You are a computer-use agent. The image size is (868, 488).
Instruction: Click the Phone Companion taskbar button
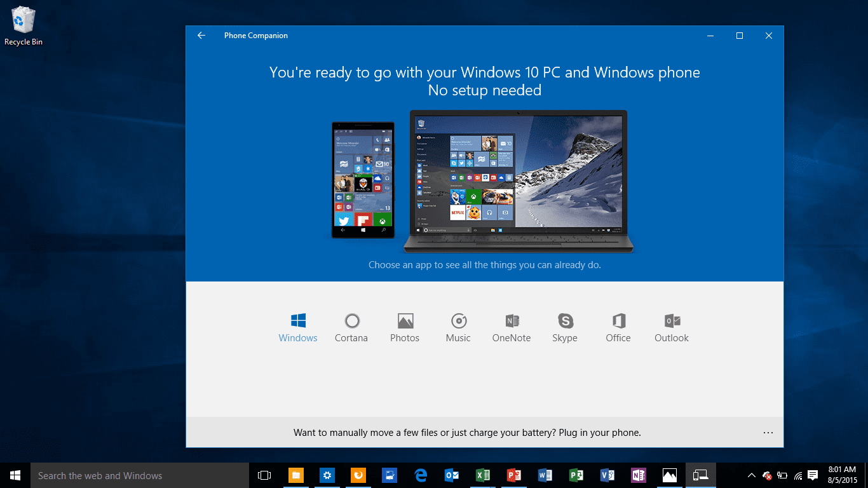701,475
